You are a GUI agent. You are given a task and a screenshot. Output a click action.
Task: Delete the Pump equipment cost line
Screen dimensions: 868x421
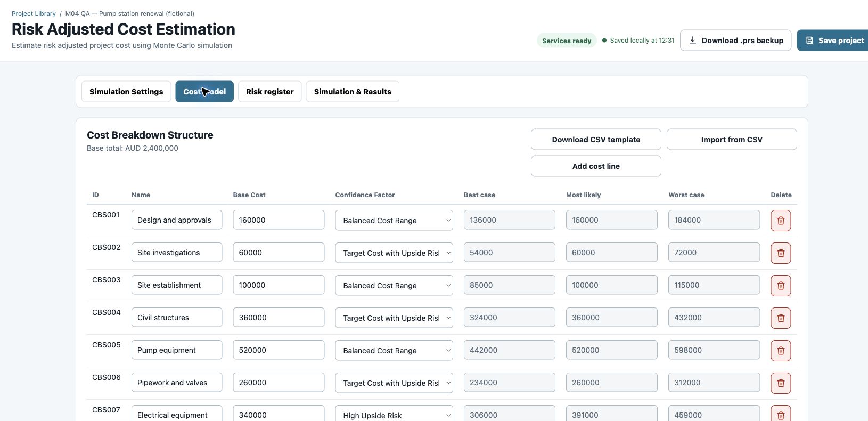tap(781, 351)
